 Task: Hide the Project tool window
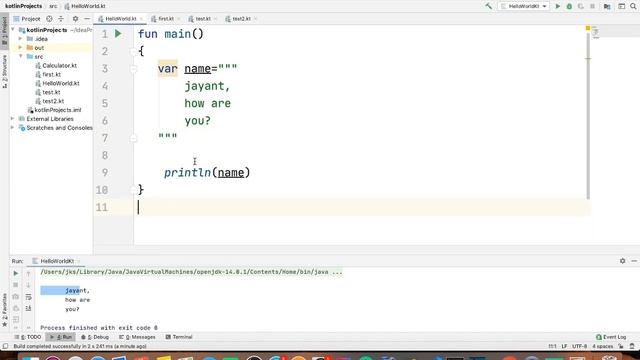coord(87,19)
